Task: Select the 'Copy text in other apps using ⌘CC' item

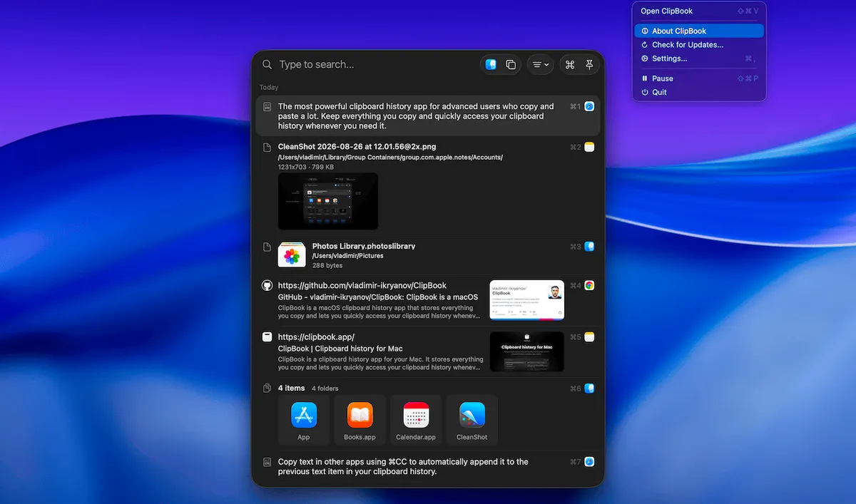Action: 428,467
